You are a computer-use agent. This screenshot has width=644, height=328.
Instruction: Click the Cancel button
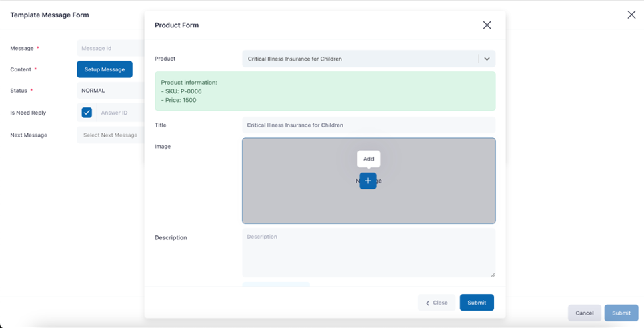584,313
